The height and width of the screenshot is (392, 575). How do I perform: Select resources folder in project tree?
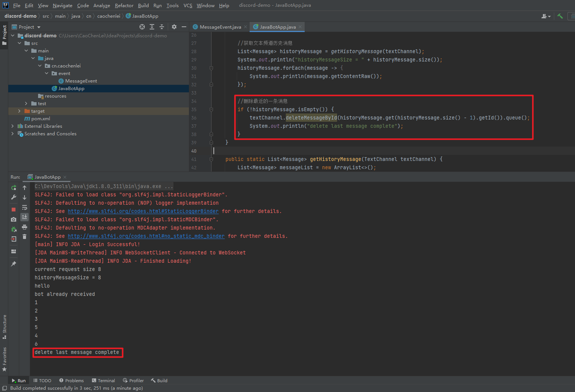click(x=52, y=96)
